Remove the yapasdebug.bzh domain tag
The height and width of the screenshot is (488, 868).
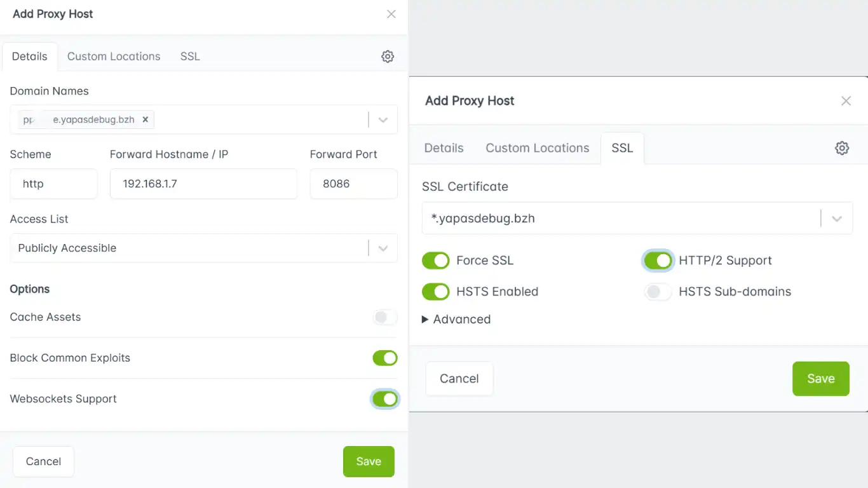(x=145, y=119)
